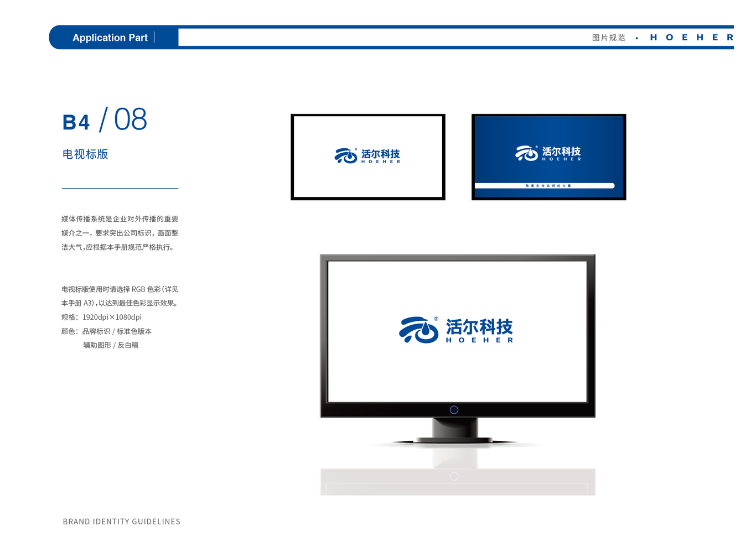Image resolution: width=756 pixels, height=557 pixels.
Task: Click the line starting 电视标版使用时
Action: [120, 289]
